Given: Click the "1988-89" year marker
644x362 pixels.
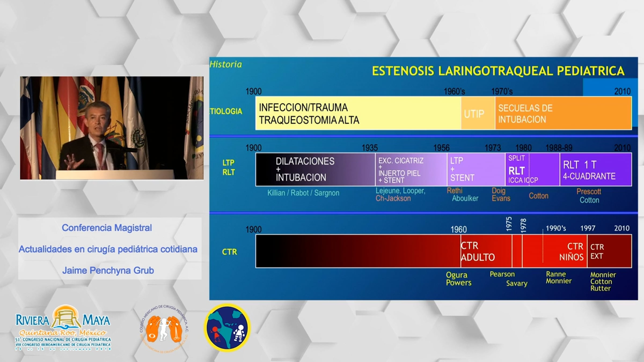Looking at the screenshot, I should tap(559, 148).
